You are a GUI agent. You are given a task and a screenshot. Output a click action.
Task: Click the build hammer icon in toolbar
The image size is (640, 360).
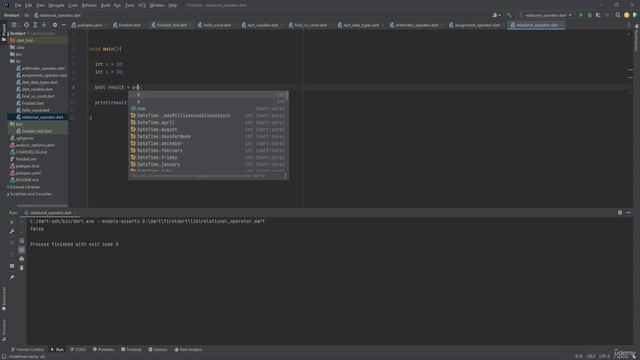[509, 15]
